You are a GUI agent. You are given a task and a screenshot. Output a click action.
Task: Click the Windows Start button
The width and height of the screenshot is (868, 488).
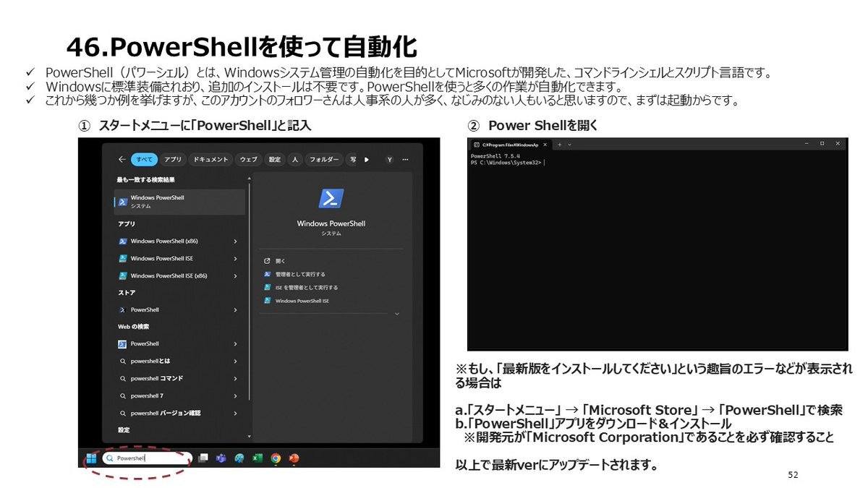[x=91, y=458]
